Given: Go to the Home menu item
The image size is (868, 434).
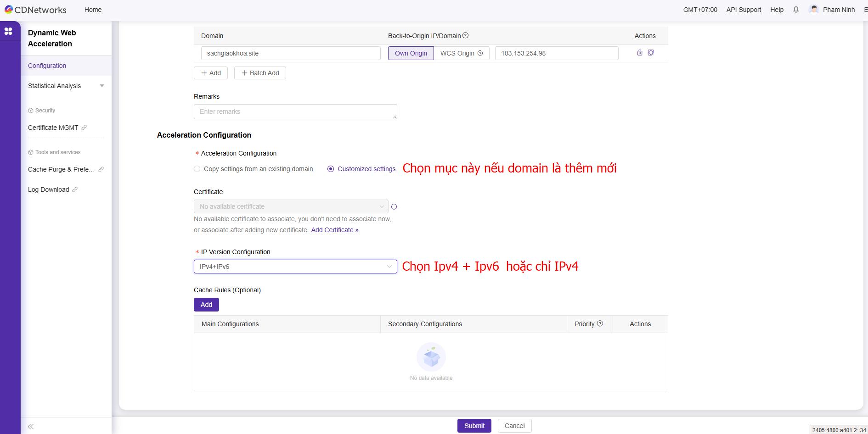Looking at the screenshot, I should (93, 10).
